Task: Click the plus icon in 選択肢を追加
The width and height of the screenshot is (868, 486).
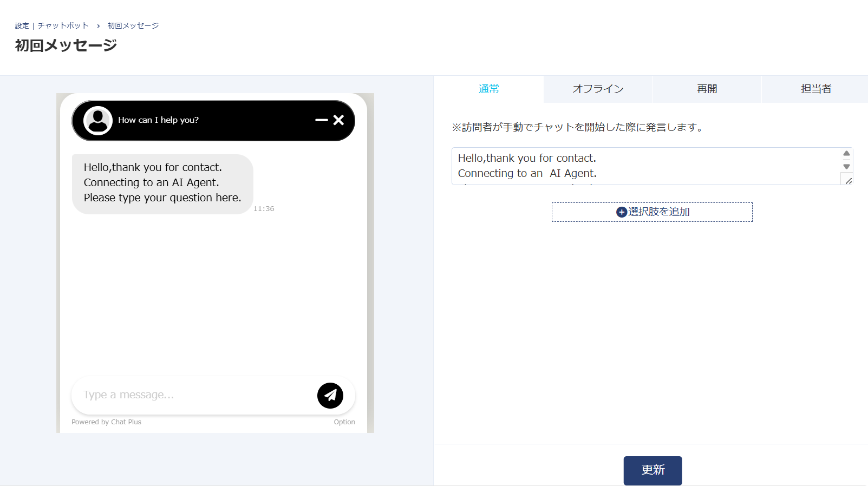Action: point(622,212)
